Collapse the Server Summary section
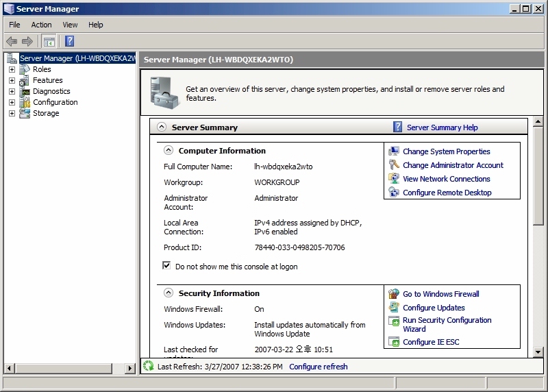Viewport: 548px width, 392px height. (162, 127)
